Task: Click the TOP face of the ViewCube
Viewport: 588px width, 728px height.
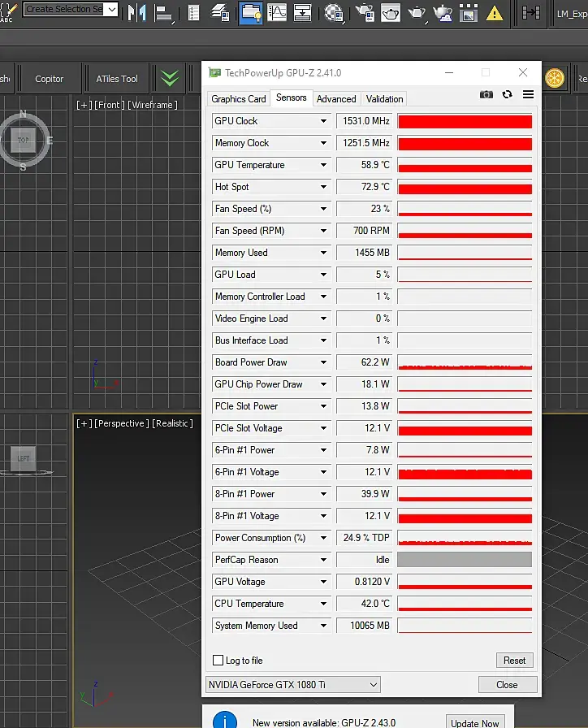Action: click(24, 140)
